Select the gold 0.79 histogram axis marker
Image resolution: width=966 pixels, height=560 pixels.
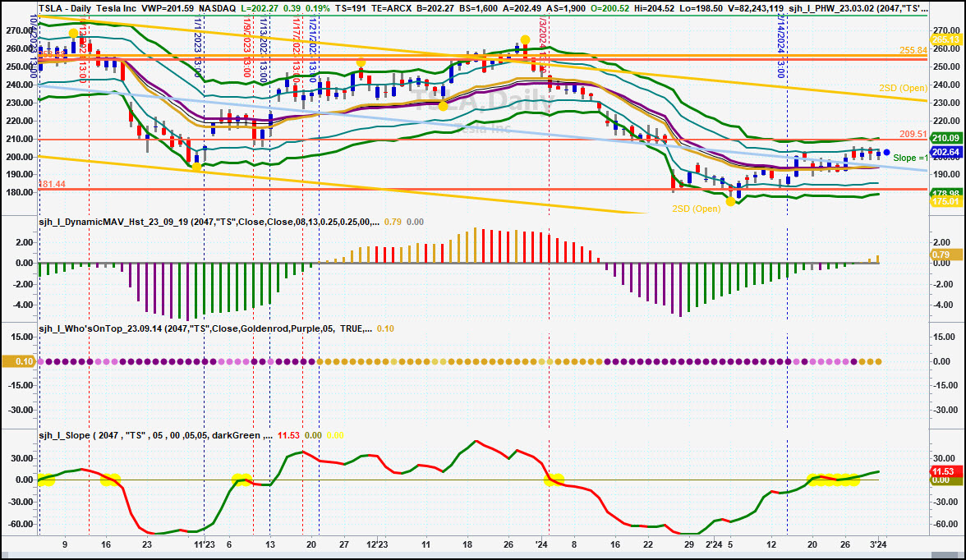pos(945,255)
